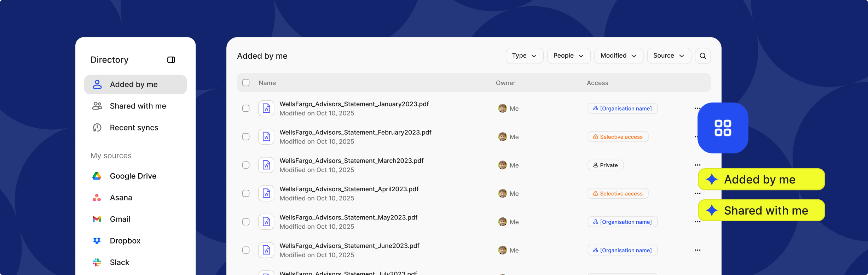Check the January2023 statement checkbox
The height and width of the screenshot is (275, 868).
pyautogui.click(x=246, y=109)
